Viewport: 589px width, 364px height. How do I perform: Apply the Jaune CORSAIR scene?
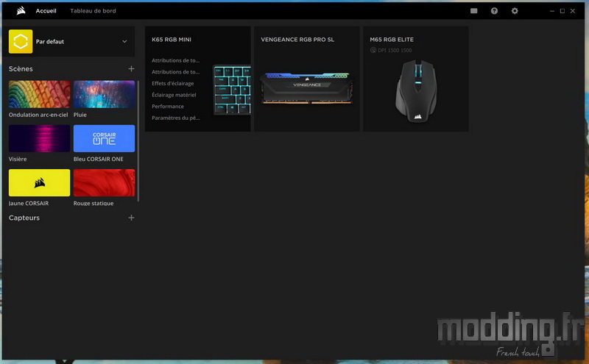[x=39, y=183]
